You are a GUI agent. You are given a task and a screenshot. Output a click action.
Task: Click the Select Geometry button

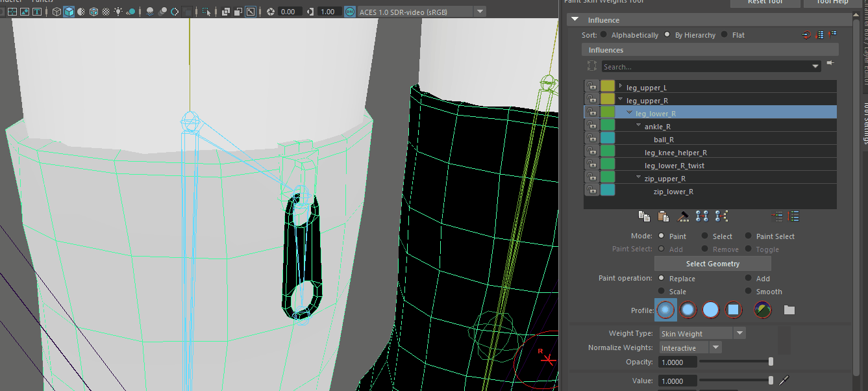[712, 264]
